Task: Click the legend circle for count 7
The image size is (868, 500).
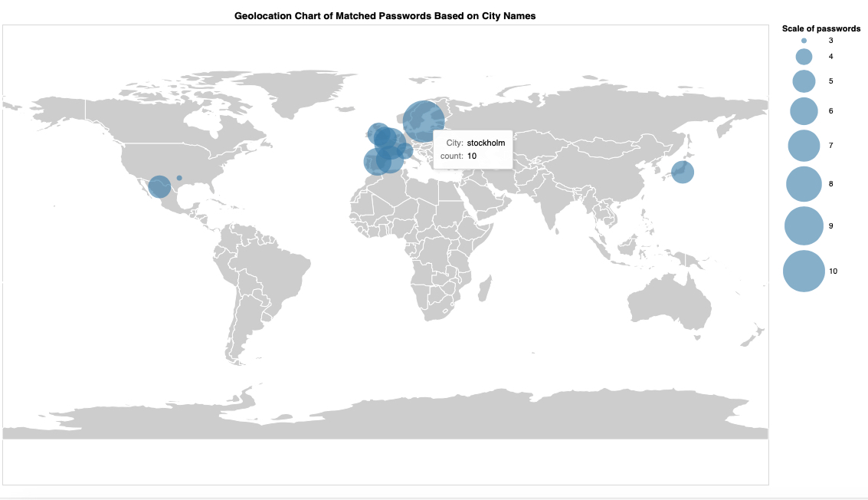Action: 804,146
